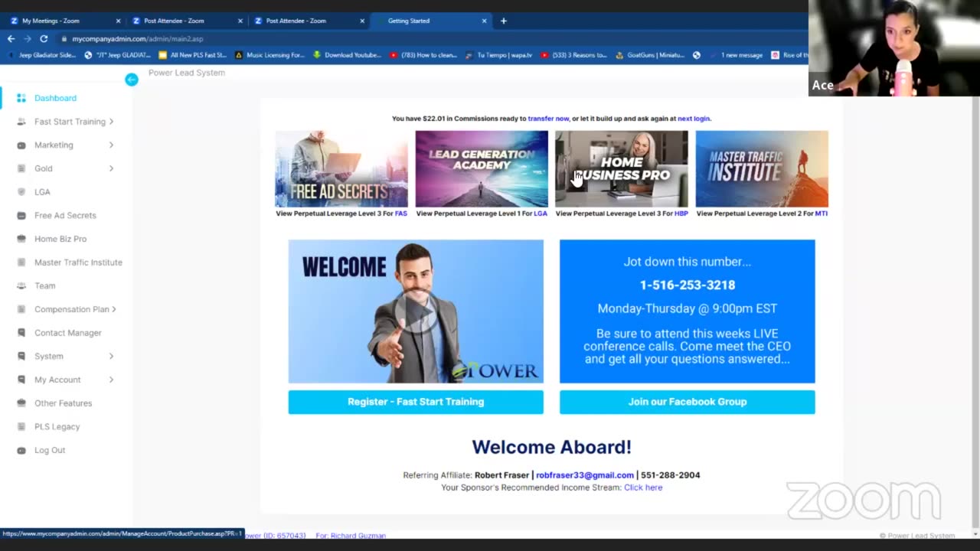
Task: Select the Getting Started browser tab
Action: point(431,21)
